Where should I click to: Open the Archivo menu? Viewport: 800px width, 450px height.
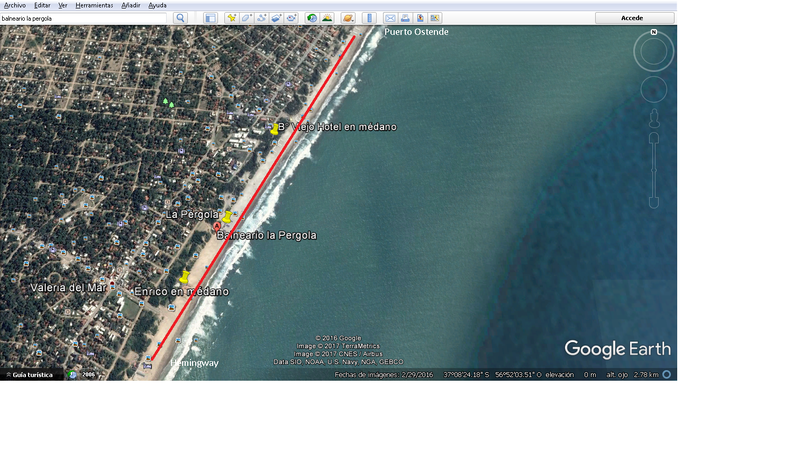[x=15, y=5]
